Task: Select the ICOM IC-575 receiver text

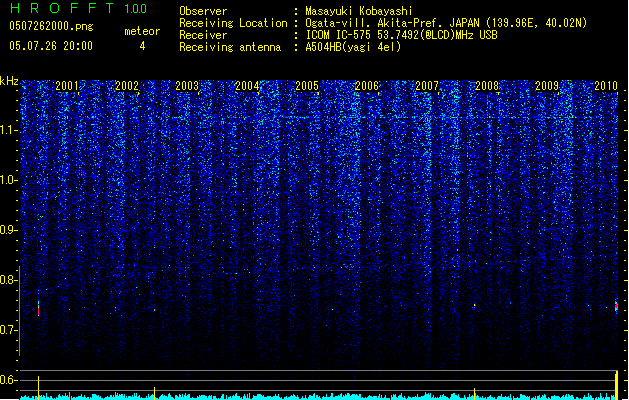Action: pyautogui.click(x=402, y=35)
